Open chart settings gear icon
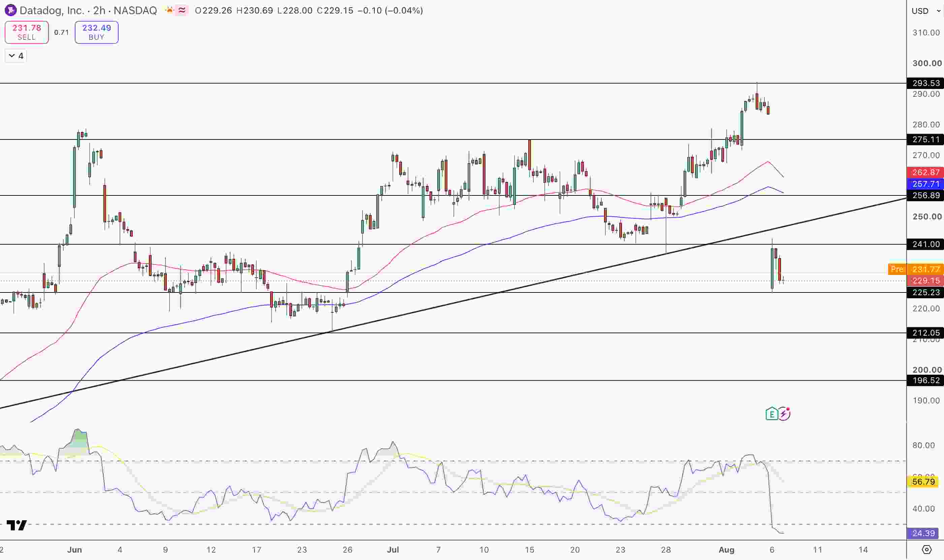Screen dimensions: 944x560 [926, 550]
